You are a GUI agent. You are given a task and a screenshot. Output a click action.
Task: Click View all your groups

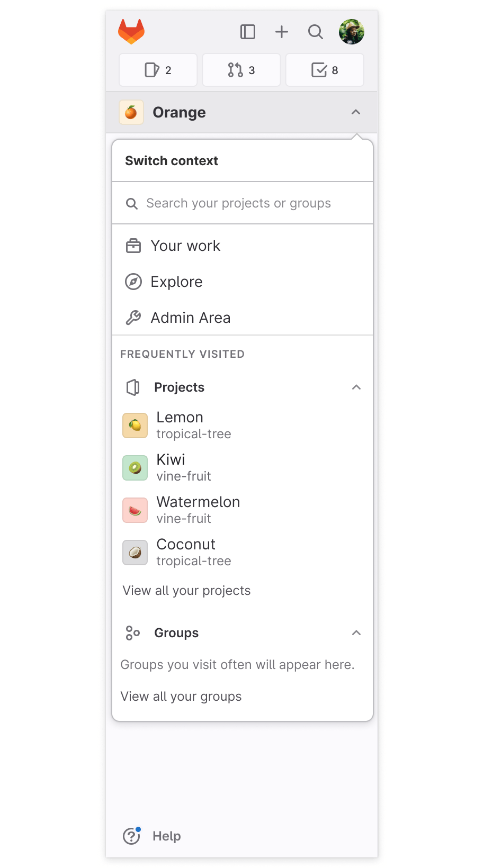coord(181,696)
